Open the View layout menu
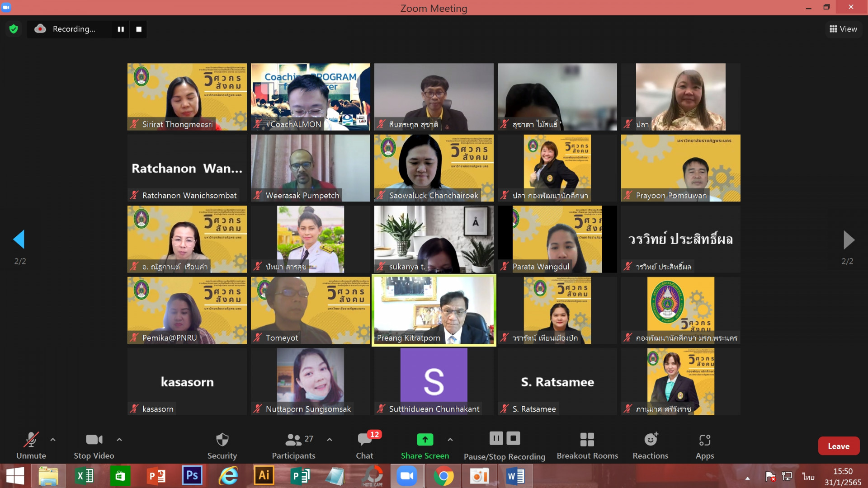The width and height of the screenshot is (868, 488). point(844,29)
